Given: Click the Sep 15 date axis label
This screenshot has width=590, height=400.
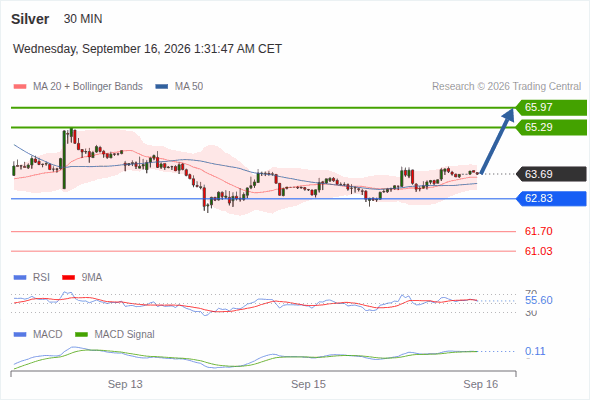Looking at the screenshot, I should (308, 384).
